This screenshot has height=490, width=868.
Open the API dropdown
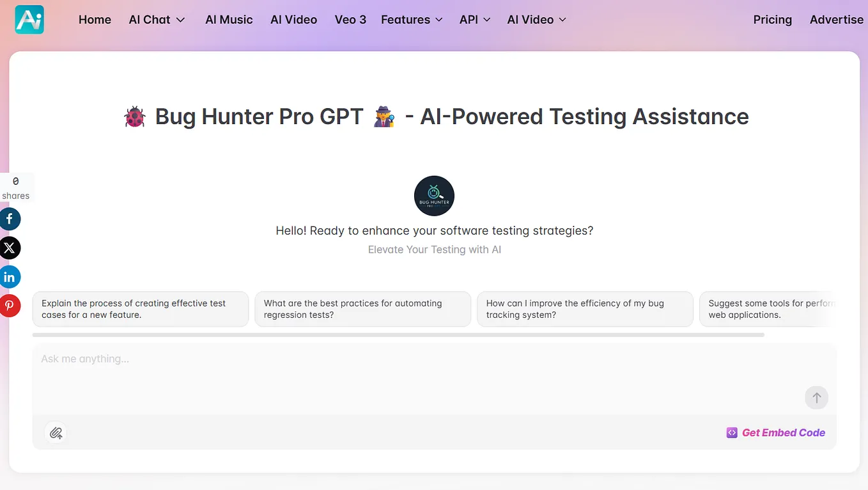pyautogui.click(x=474, y=20)
